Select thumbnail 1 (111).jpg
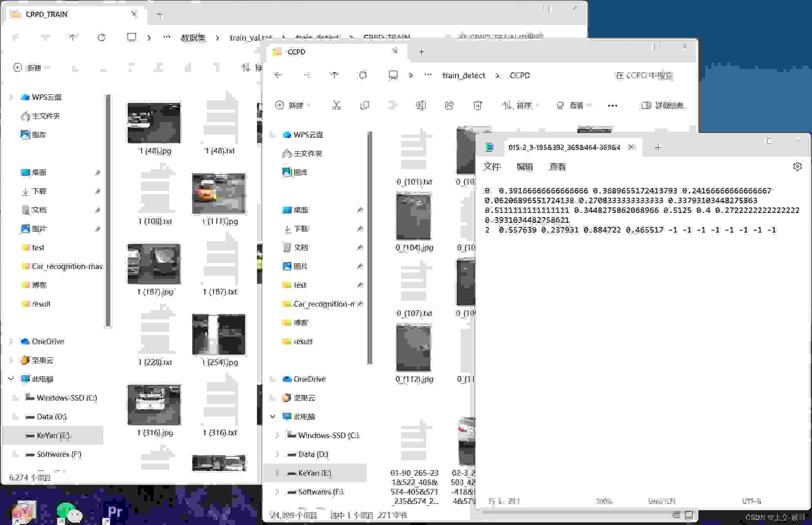Screen dimensions: 812x525 click(x=219, y=193)
